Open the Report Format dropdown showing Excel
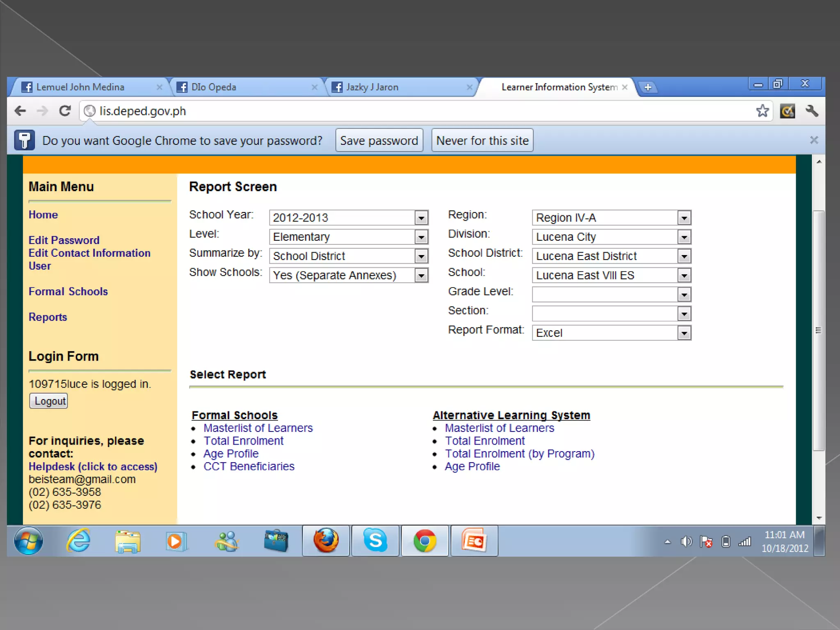Viewport: 840px width, 630px height. tap(612, 333)
